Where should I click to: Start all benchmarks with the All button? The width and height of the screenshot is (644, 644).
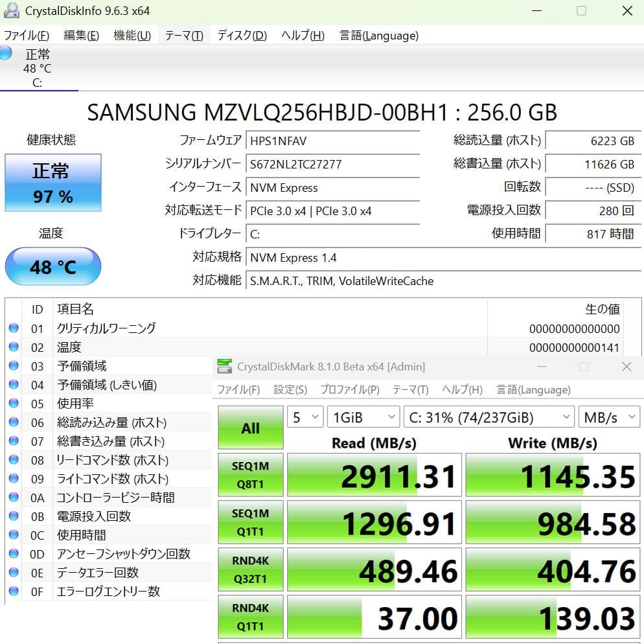pos(250,428)
